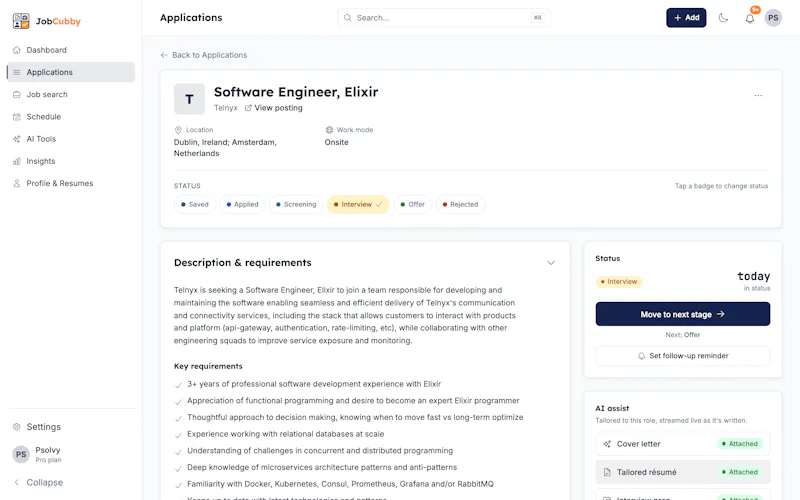Open the three-dot more options menu
This screenshot has height=500, width=800.
(758, 95)
